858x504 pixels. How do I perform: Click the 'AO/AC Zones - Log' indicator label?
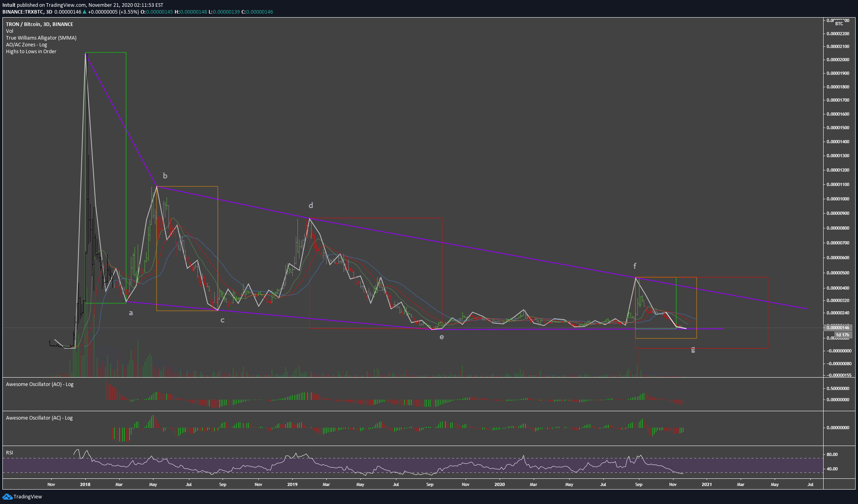coord(26,45)
